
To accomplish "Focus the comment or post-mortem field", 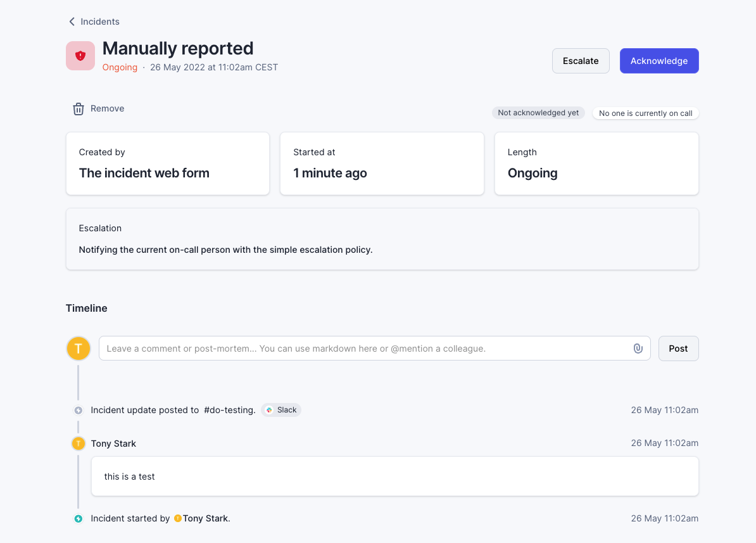I will [367, 348].
